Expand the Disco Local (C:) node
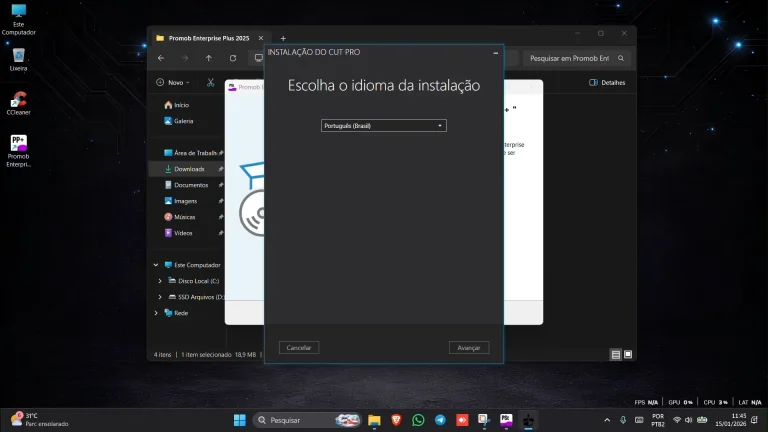Image resolution: width=768 pixels, height=432 pixels. pyautogui.click(x=160, y=281)
